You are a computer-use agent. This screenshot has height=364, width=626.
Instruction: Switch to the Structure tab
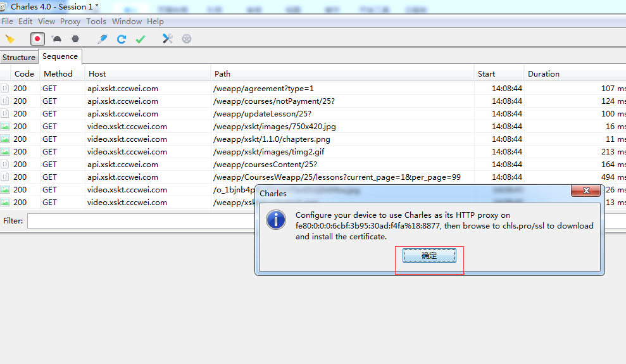pos(19,58)
